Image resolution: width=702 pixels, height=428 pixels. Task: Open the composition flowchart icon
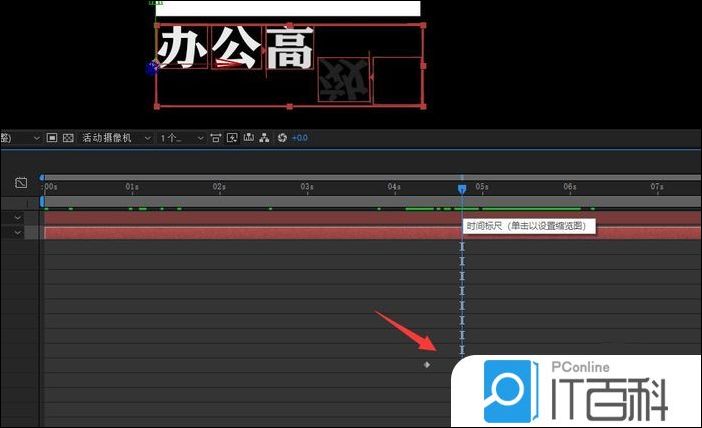coord(265,138)
